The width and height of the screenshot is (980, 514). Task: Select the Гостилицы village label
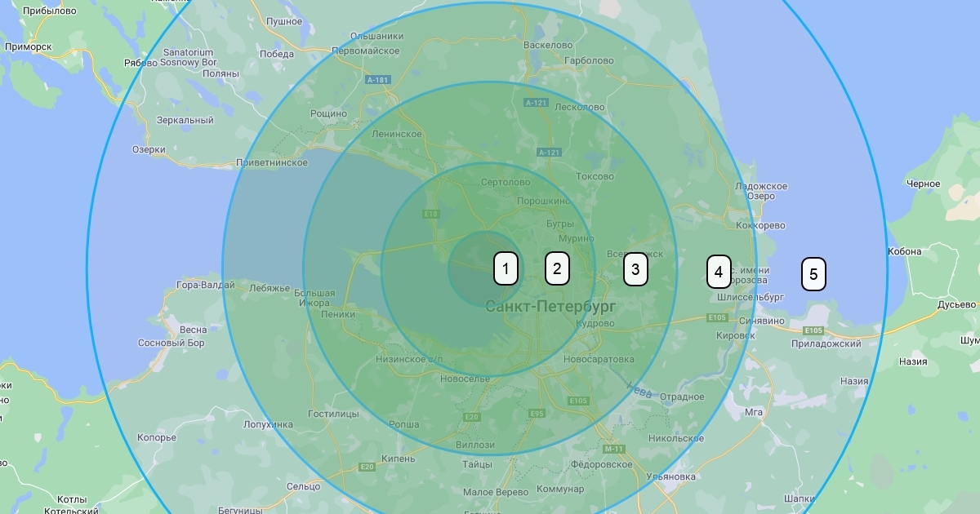[x=332, y=414]
